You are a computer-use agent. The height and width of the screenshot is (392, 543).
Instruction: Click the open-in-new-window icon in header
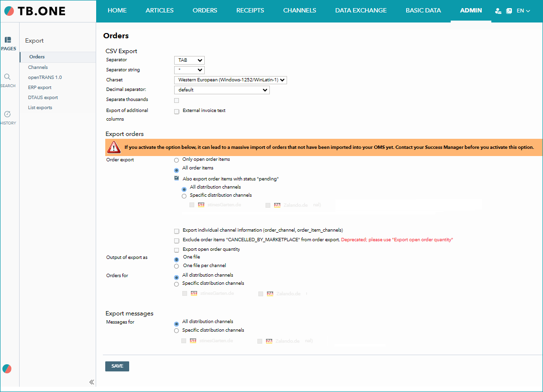point(509,11)
